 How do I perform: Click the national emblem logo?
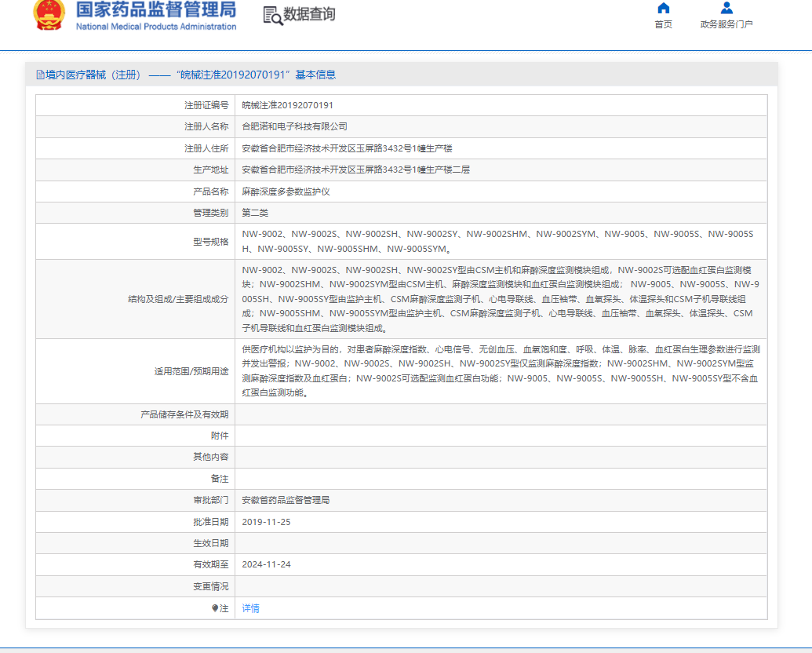point(49,14)
